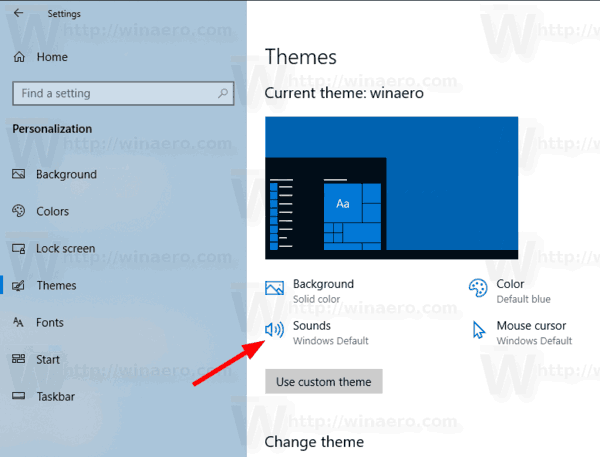This screenshot has width=600, height=457.
Task: Open Background in the Personalization sidebar
Action: pyautogui.click(x=66, y=175)
